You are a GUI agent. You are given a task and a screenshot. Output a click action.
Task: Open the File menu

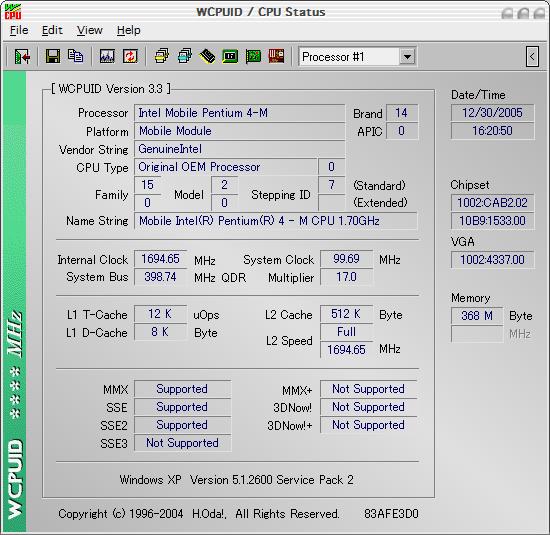[x=19, y=31]
